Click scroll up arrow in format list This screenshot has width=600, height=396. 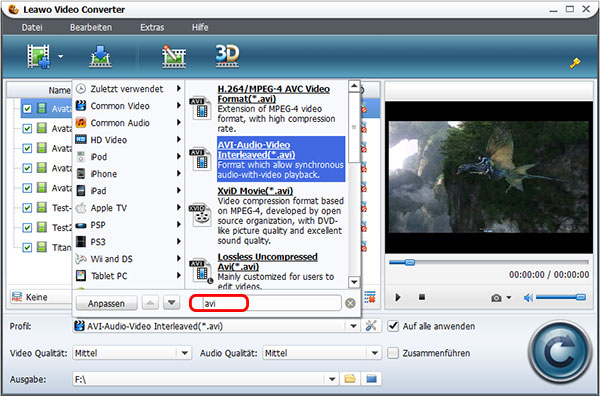354,86
